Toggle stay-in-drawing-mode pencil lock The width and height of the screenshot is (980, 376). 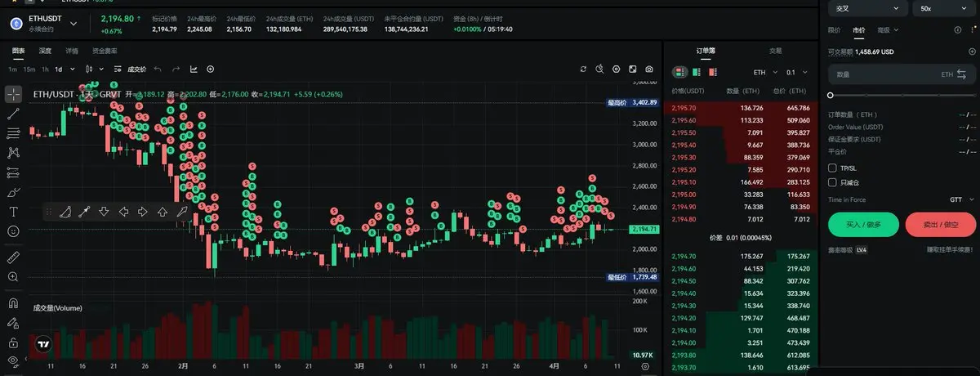(12, 322)
